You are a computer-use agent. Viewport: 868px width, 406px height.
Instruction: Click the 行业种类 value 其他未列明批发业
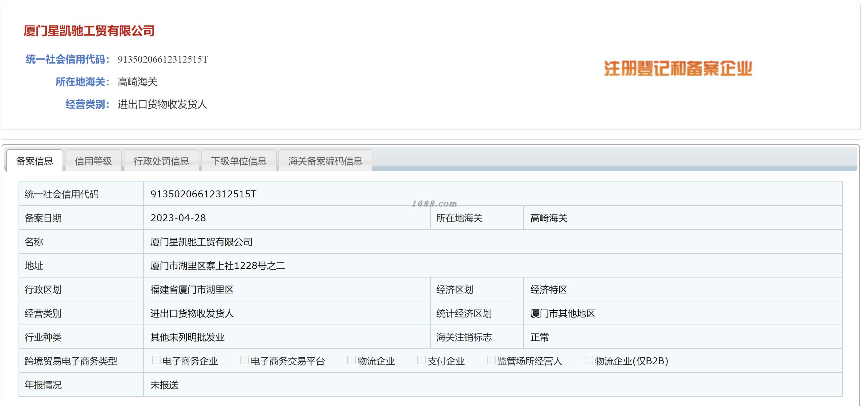187,337
